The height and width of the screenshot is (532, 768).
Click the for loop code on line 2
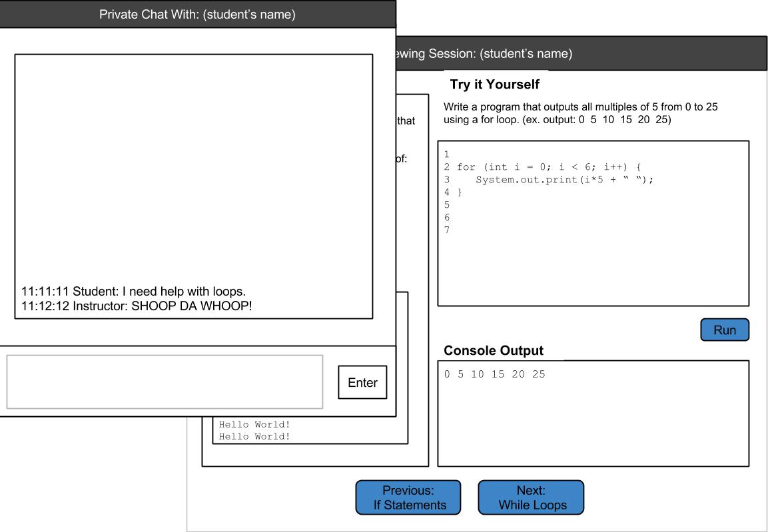click(x=549, y=167)
